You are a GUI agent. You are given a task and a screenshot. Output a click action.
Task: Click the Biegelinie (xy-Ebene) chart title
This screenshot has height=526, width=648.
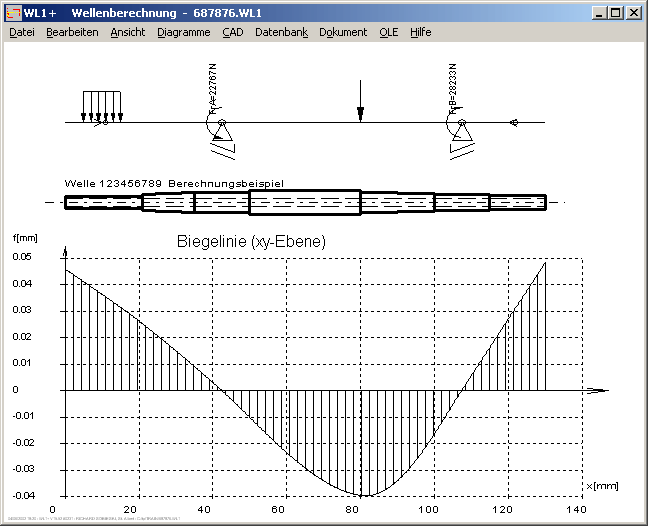[251, 242]
